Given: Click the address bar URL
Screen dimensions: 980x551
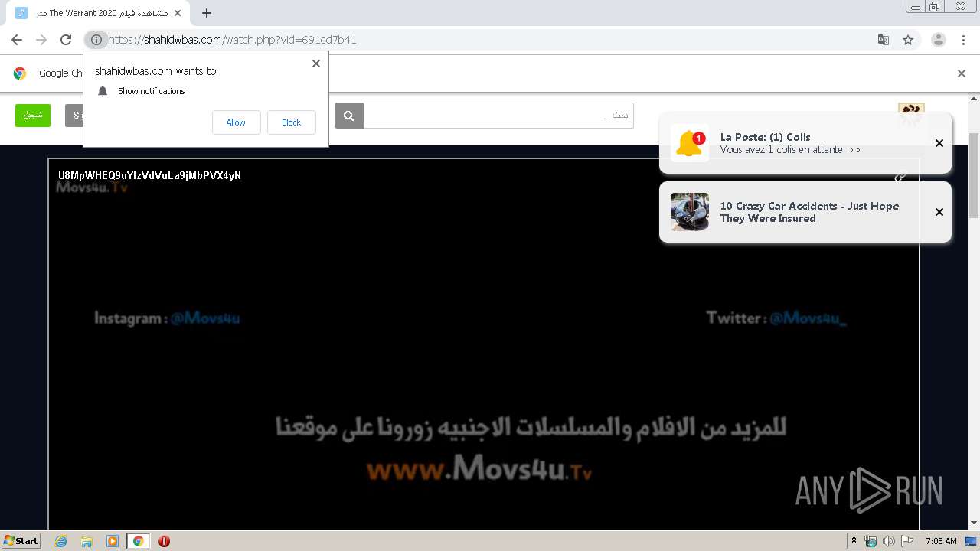Looking at the screenshot, I should tap(232, 40).
